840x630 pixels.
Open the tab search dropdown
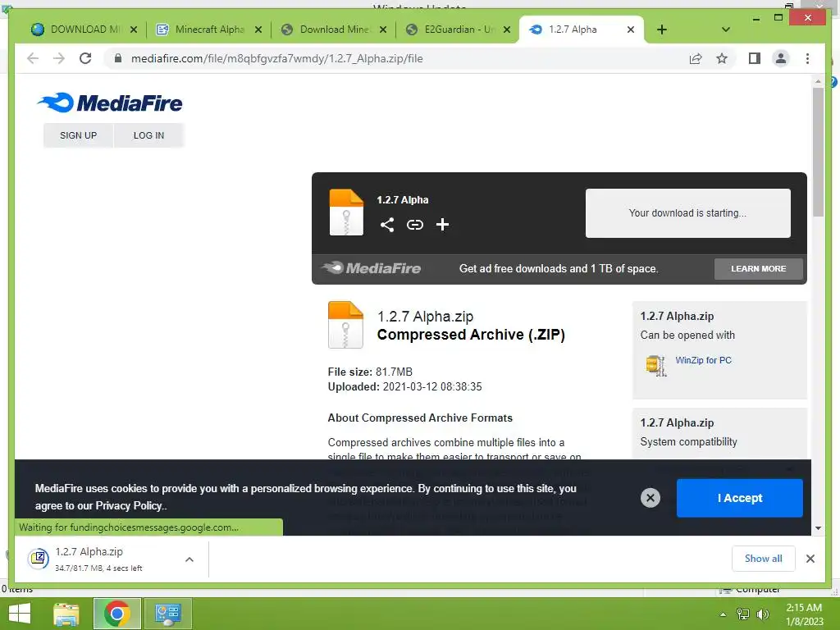[725, 30]
